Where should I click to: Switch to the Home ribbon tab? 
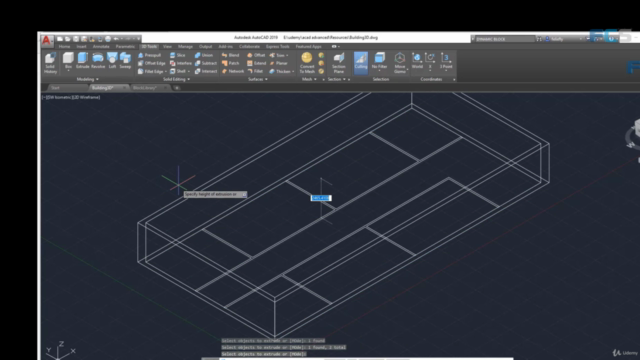64,47
